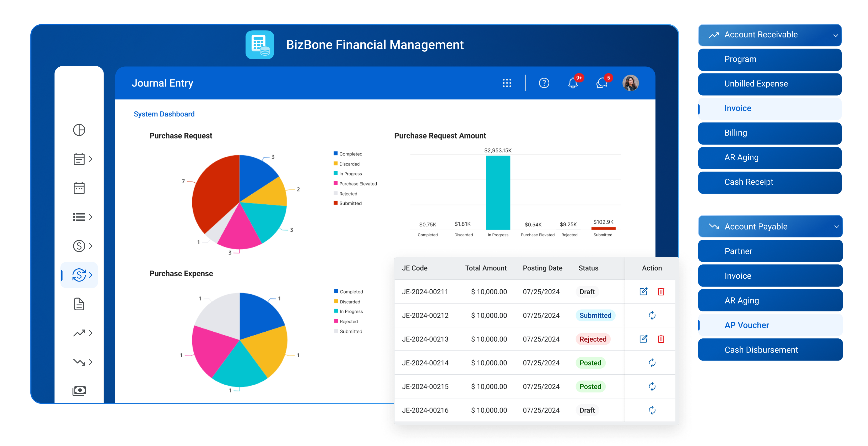The width and height of the screenshot is (868, 446).
Task: Sort by the Posting Date column header
Action: [x=542, y=268]
